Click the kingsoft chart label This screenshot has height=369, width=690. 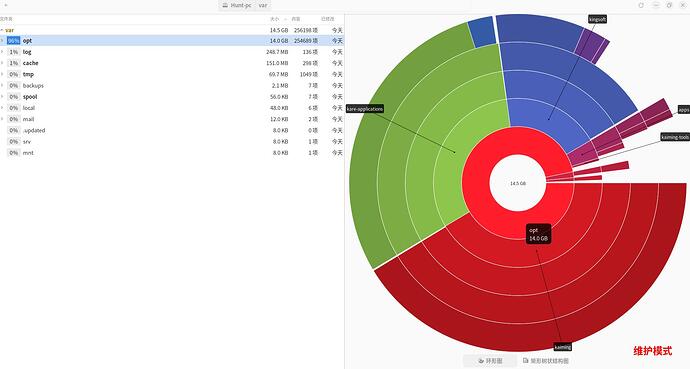tap(597, 19)
